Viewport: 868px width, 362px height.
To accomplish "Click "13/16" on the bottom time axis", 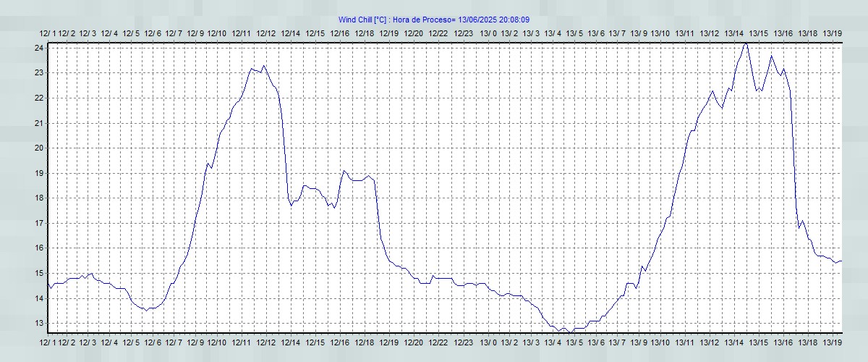I will pos(783,342).
